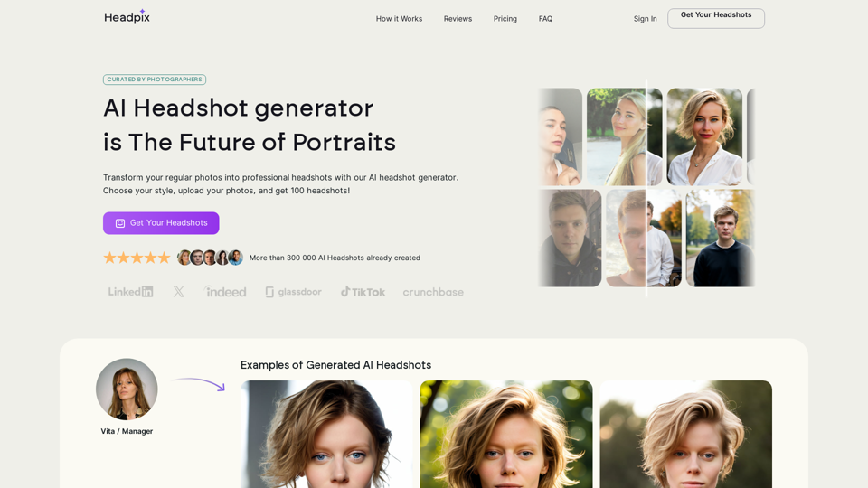Click the outlined Get Your Headshots header button
868x488 pixels.
pos(716,18)
